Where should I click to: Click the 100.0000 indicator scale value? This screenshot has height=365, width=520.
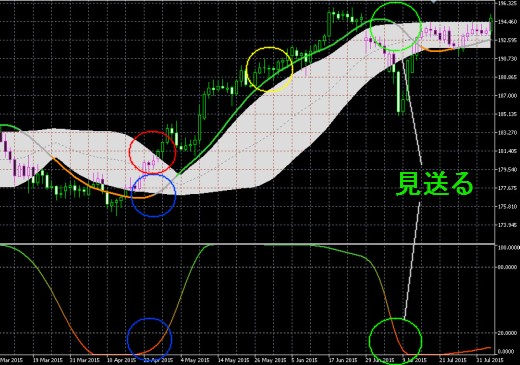coord(509,248)
